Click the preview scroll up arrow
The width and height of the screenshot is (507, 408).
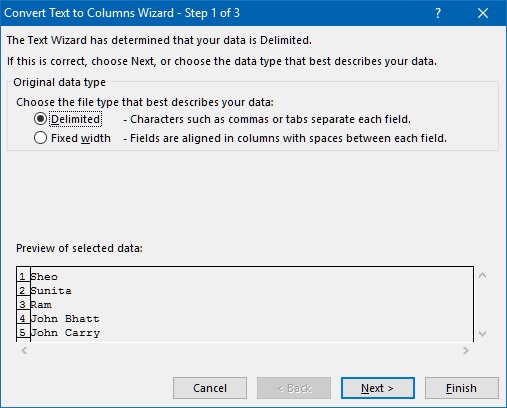482,275
